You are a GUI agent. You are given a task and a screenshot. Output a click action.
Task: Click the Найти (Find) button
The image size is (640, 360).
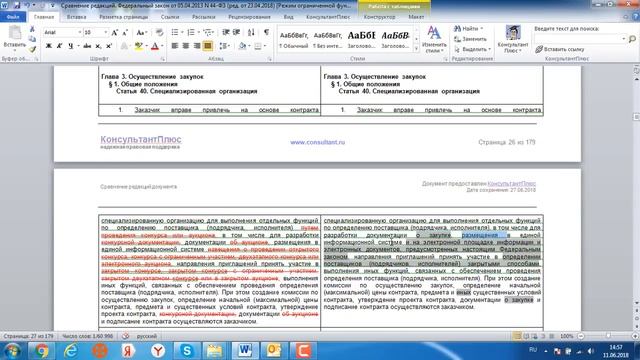coord(469,28)
